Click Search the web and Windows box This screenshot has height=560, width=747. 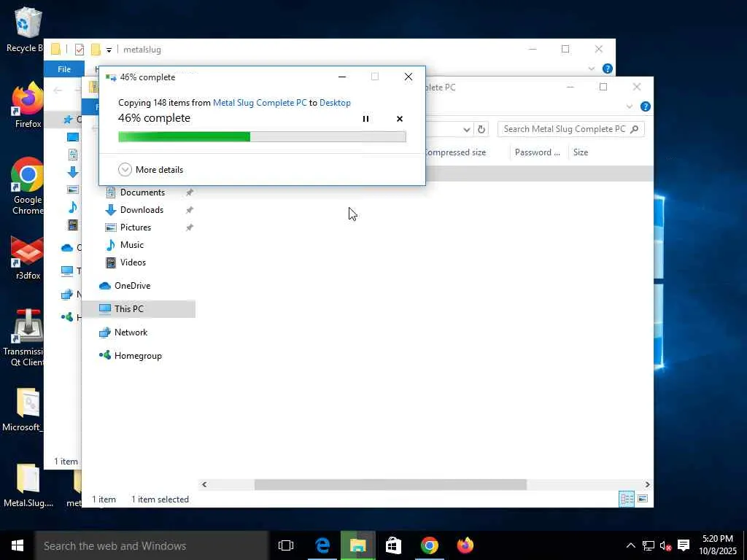coord(152,545)
